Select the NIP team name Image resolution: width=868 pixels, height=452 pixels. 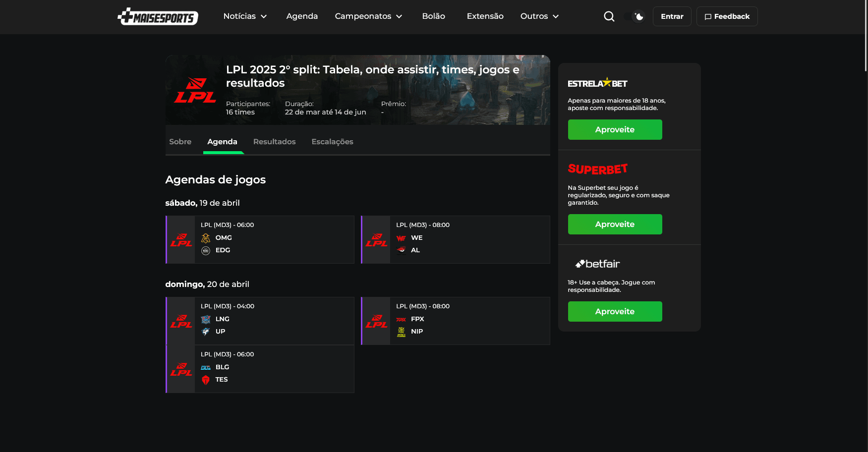(x=417, y=332)
